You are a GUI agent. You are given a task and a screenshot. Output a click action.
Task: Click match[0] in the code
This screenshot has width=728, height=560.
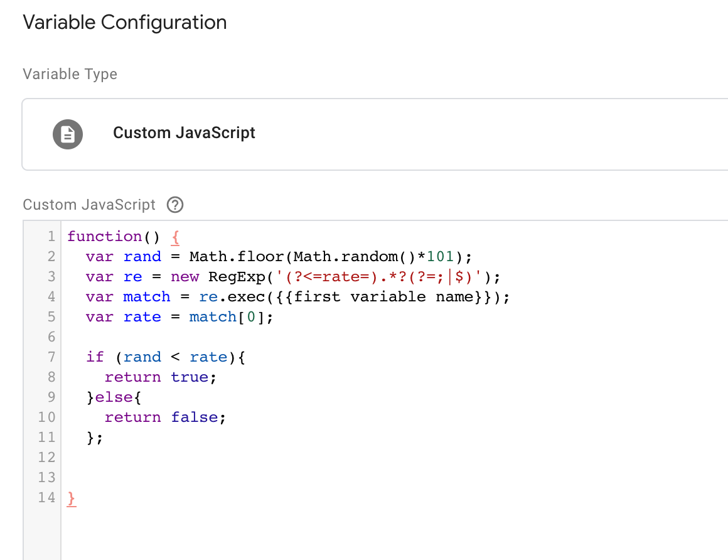point(231,317)
